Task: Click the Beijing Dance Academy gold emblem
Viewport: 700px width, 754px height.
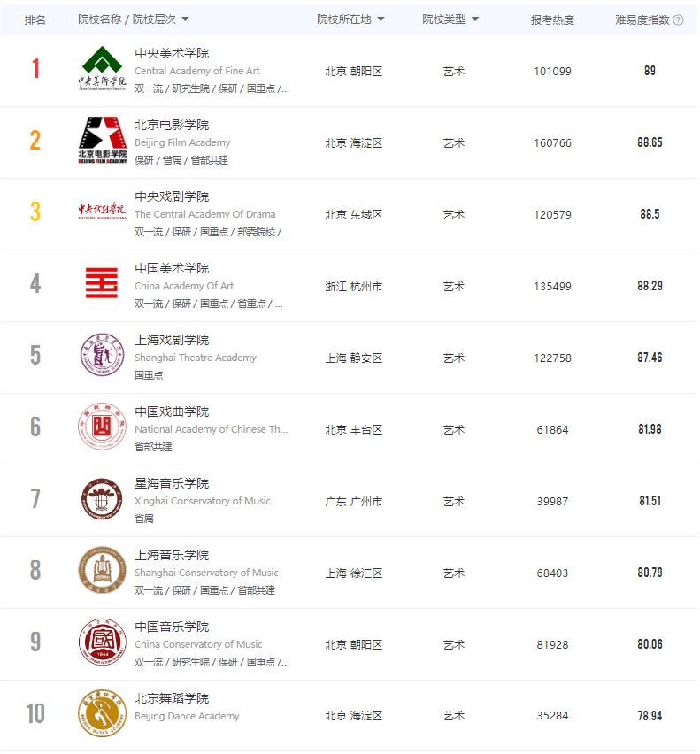Action: pos(102,713)
